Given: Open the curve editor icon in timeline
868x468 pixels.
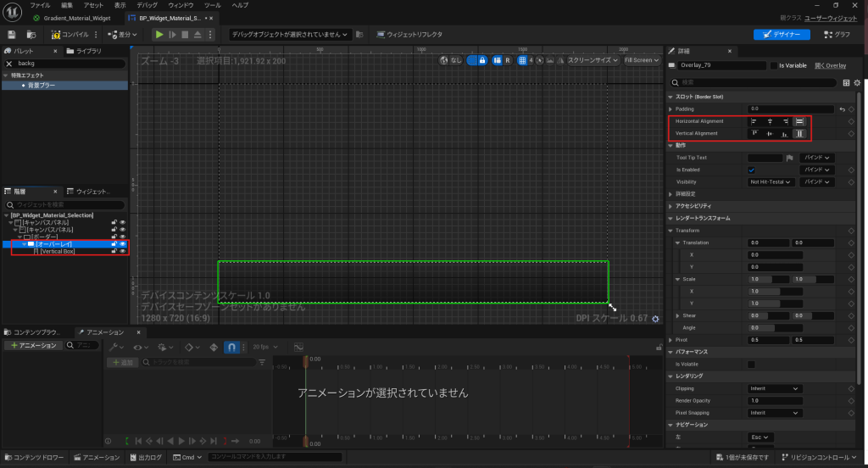Looking at the screenshot, I should (298, 347).
